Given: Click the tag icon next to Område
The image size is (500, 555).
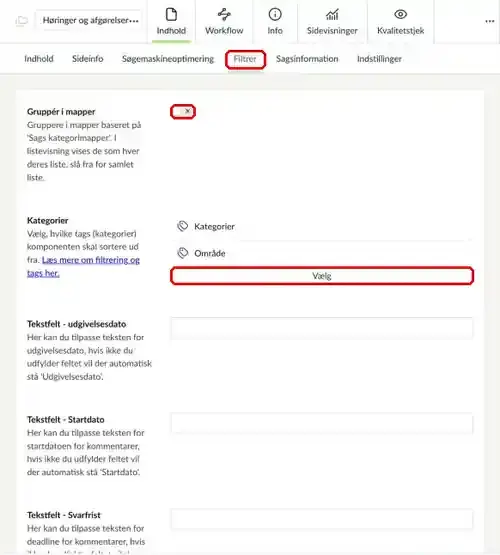Looking at the screenshot, I should (x=183, y=253).
